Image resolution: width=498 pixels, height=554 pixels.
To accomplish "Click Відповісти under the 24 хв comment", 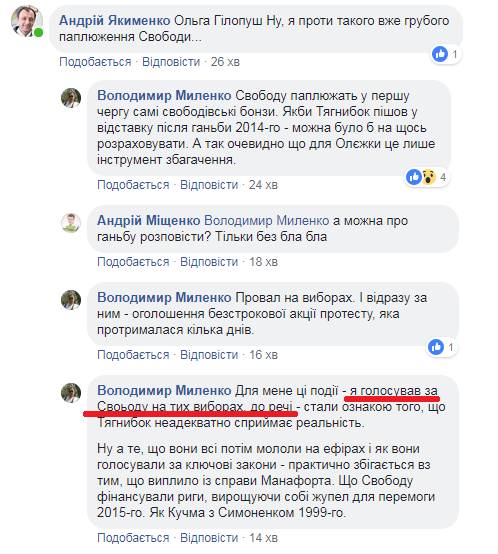I will pos(209,185).
